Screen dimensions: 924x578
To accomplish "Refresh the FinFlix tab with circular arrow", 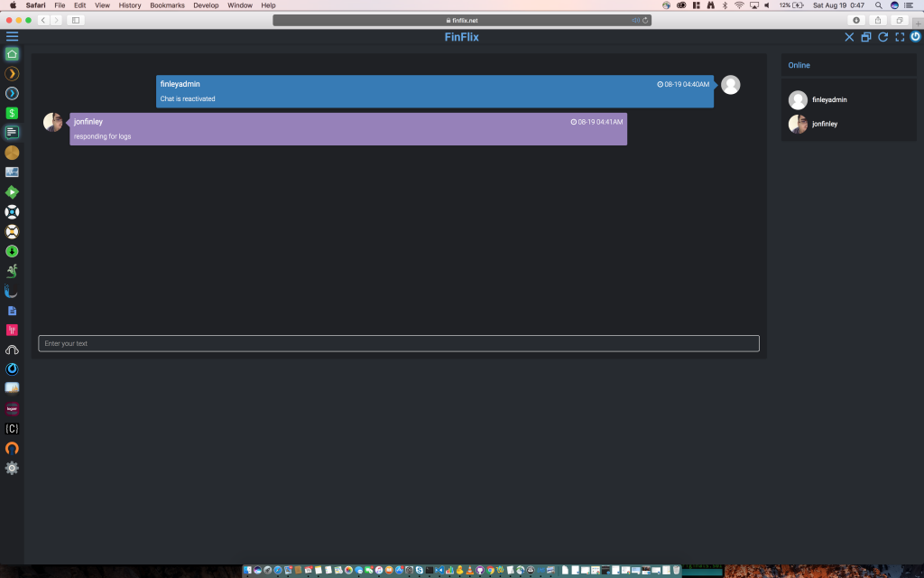I will pyautogui.click(x=882, y=36).
